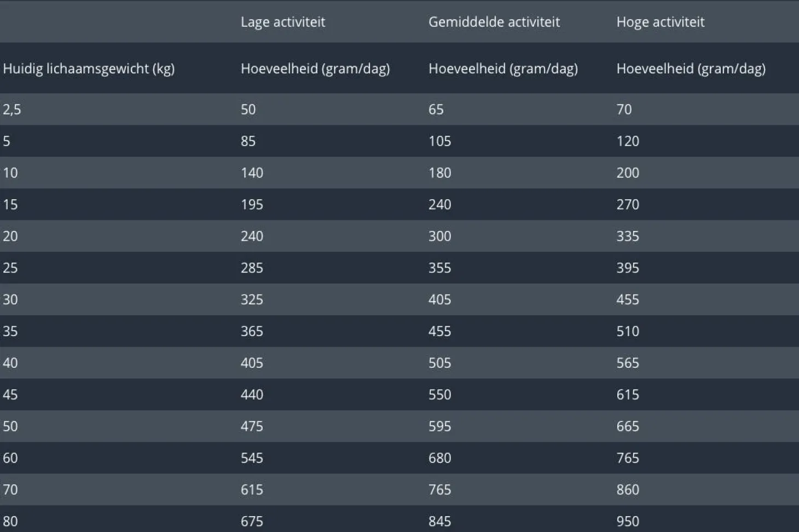
Task: Select the 2,5 kg body weight cell
Action: 12,109
